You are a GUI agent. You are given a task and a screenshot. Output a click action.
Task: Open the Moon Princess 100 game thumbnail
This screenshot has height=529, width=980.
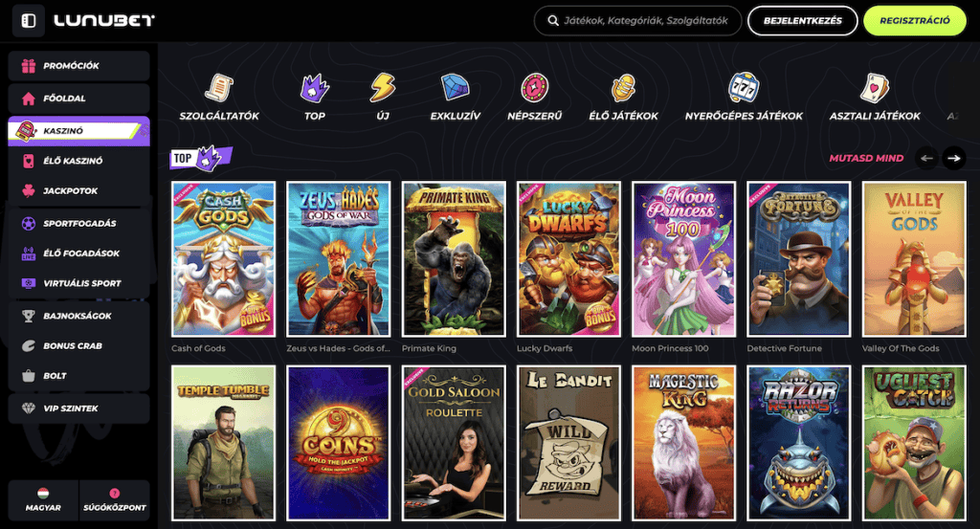[x=683, y=259]
